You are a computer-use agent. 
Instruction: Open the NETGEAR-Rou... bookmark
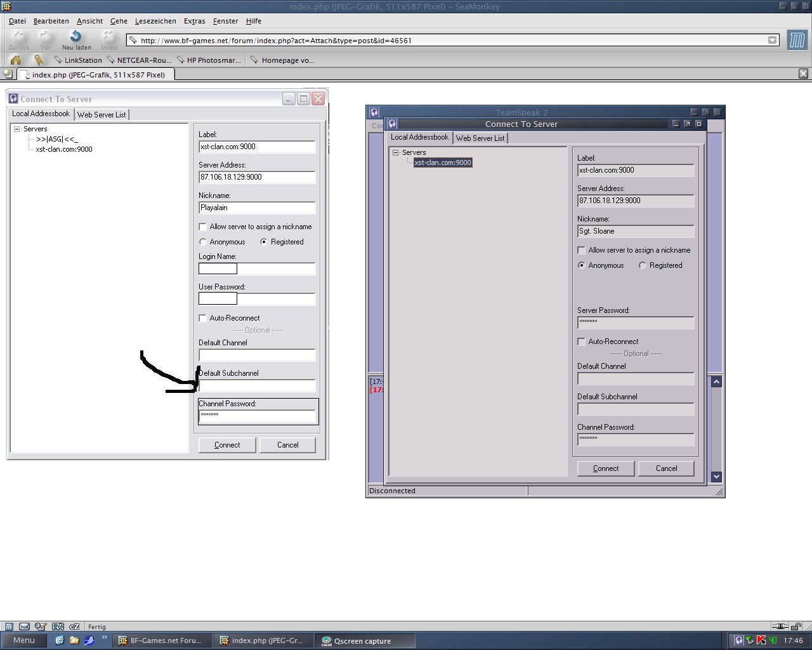(140, 60)
